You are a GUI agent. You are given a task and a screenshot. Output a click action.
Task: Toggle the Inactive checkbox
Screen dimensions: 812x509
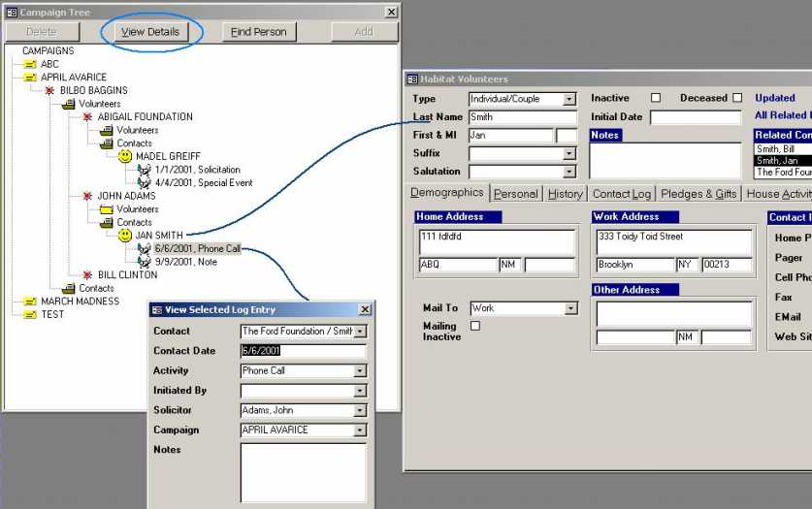click(656, 98)
